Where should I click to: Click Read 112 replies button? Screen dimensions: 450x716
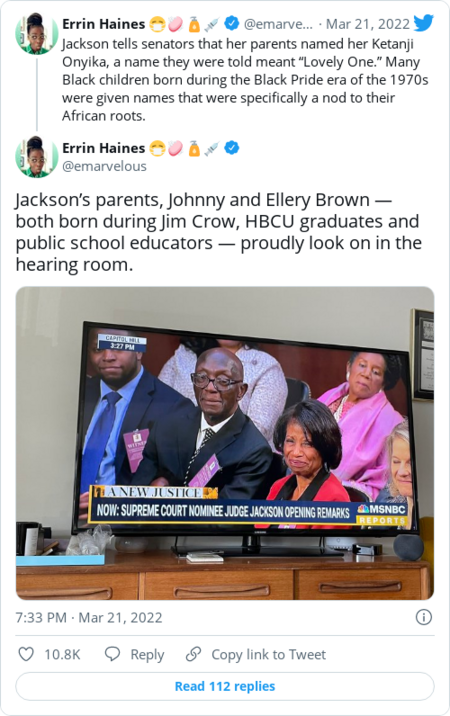click(225, 686)
